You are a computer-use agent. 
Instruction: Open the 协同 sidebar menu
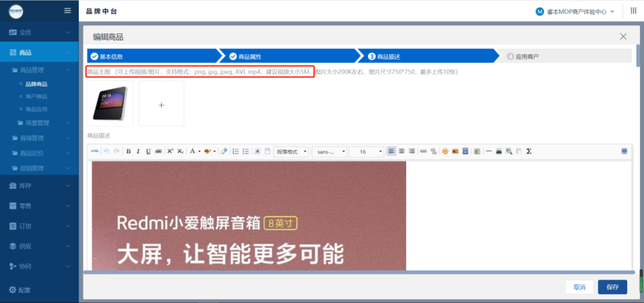coord(39,266)
